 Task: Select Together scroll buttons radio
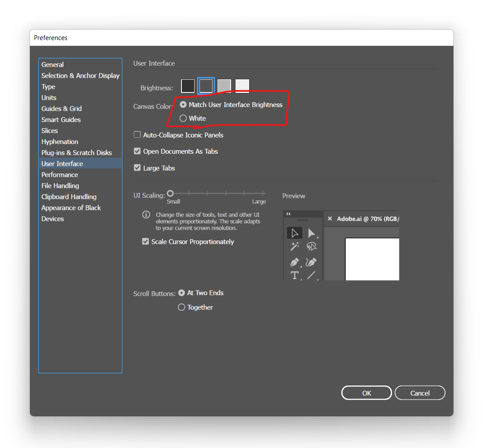click(182, 307)
